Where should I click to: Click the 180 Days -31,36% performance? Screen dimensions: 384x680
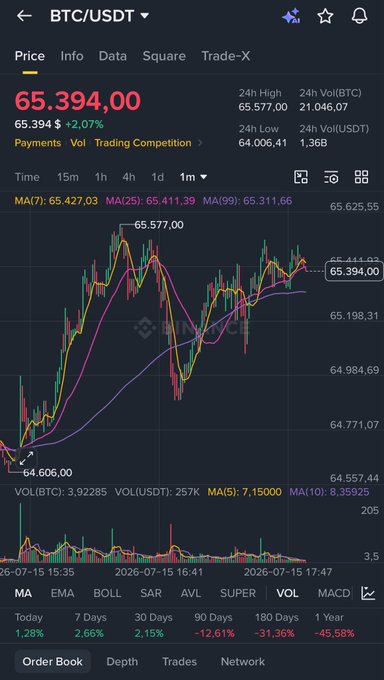[x=276, y=625]
